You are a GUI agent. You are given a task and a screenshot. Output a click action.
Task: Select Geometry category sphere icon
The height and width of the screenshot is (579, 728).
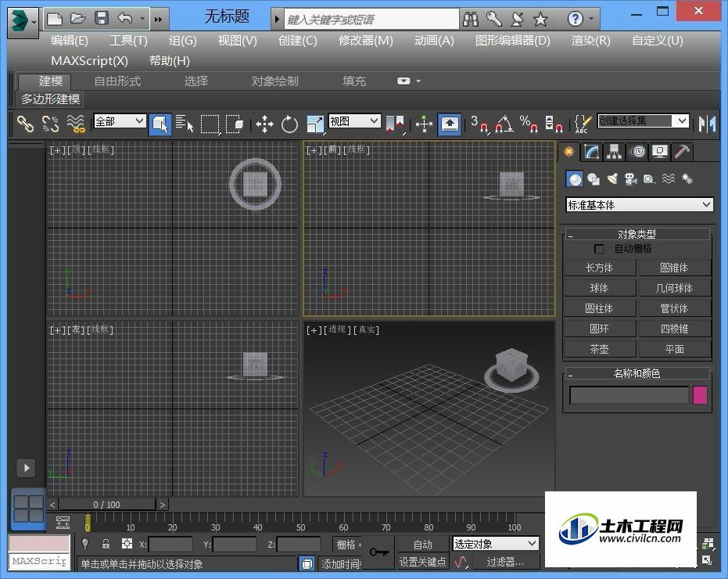(575, 179)
